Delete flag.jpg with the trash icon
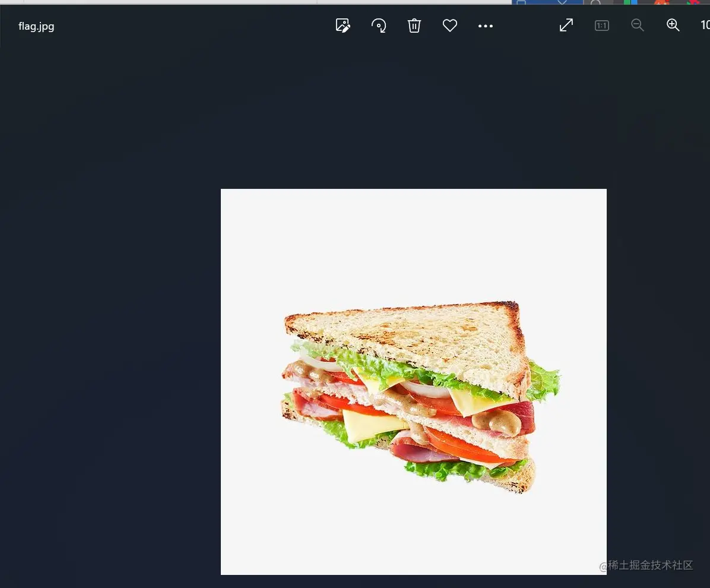710x588 pixels. tap(414, 26)
